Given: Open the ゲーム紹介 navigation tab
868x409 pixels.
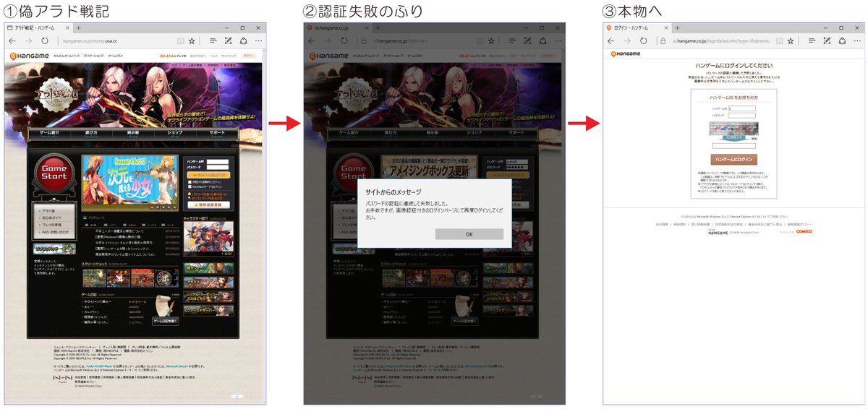Looking at the screenshot, I should pos(49,134).
